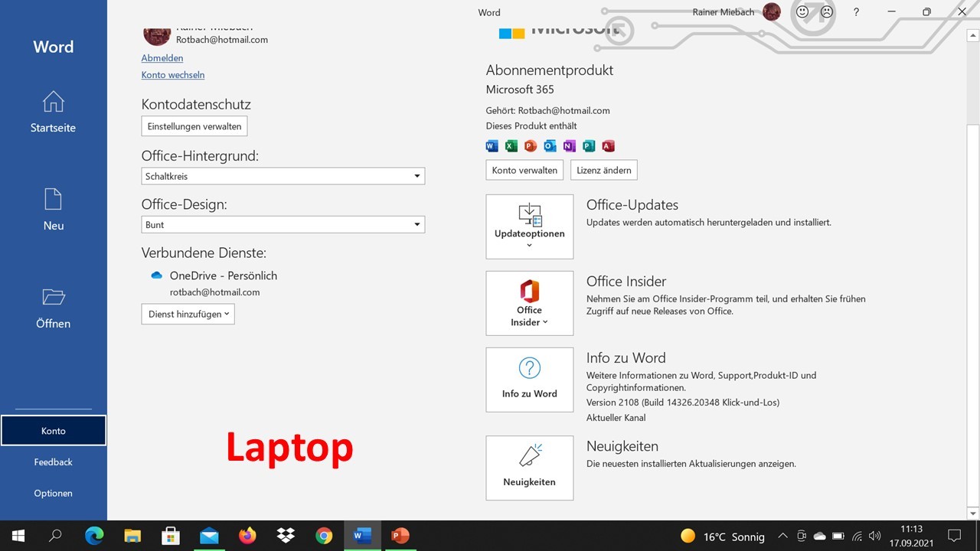This screenshot has width=980, height=551.
Task: Open Firefox from taskbar
Action: click(x=247, y=536)
